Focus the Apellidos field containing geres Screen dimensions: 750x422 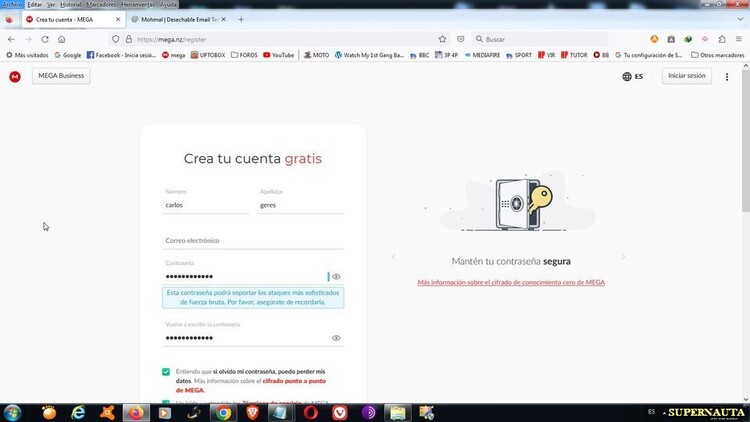(x=300, y=205)
